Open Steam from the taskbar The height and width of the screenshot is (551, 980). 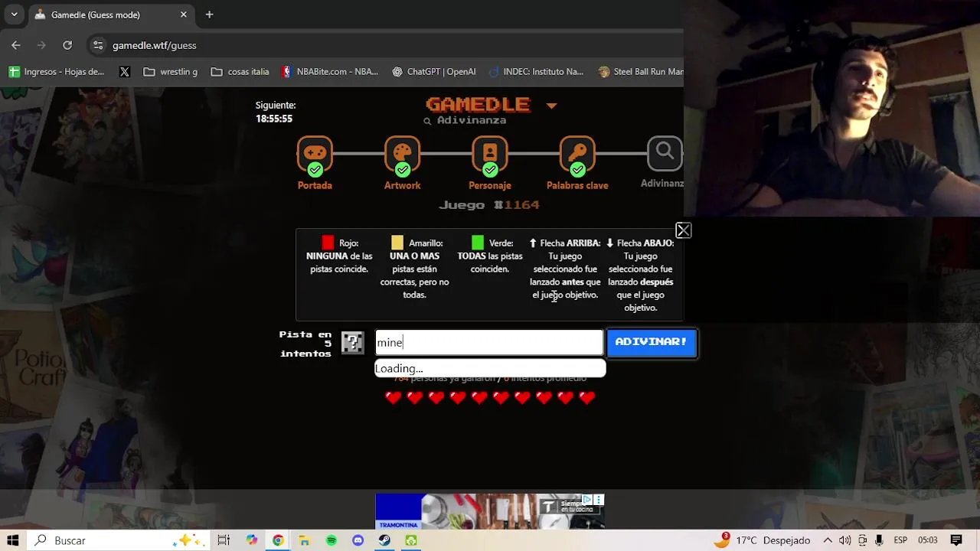[x=384, y=540]
